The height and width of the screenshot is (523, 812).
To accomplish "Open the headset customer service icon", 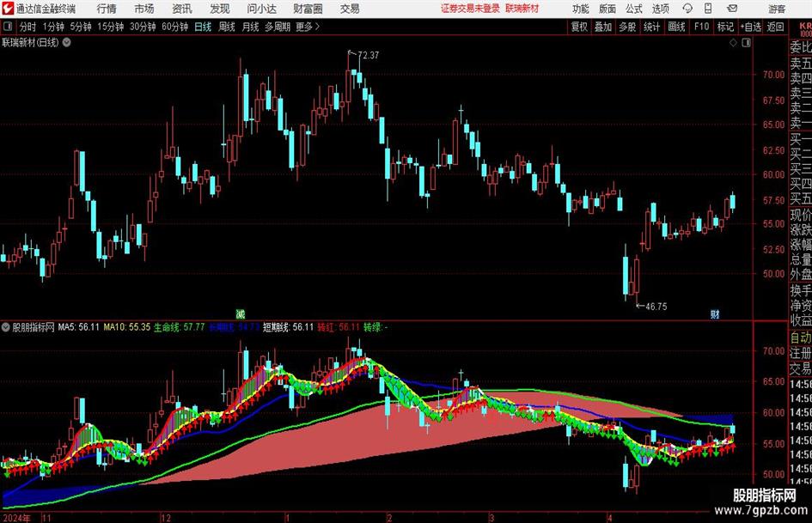I will click(x=687, y=9).
